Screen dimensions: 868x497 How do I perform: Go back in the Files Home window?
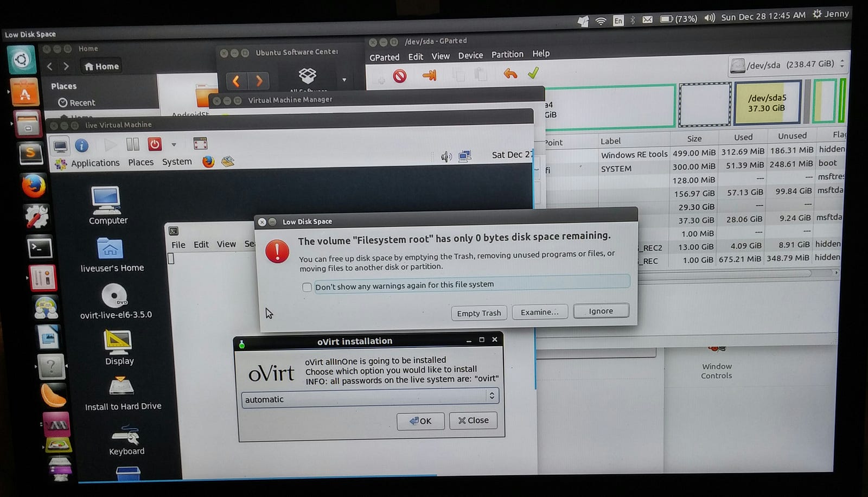pyautogui.click(x=50, y=66)
